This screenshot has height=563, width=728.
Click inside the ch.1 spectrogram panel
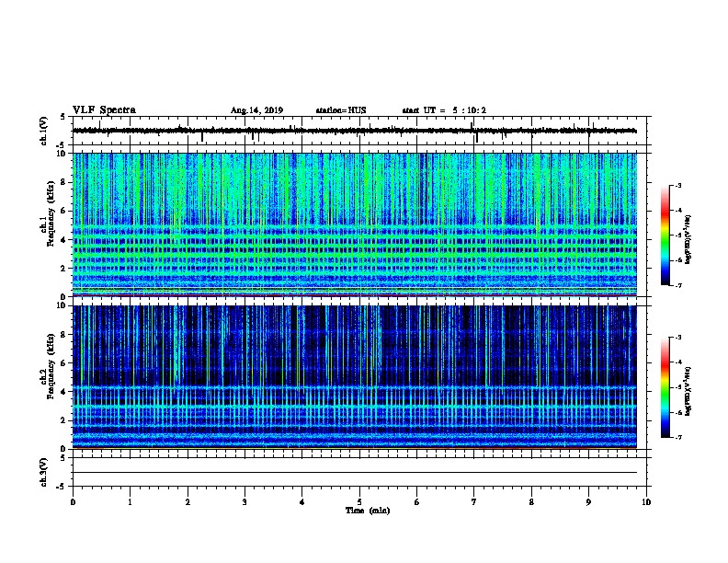click(x=355, y=224)
